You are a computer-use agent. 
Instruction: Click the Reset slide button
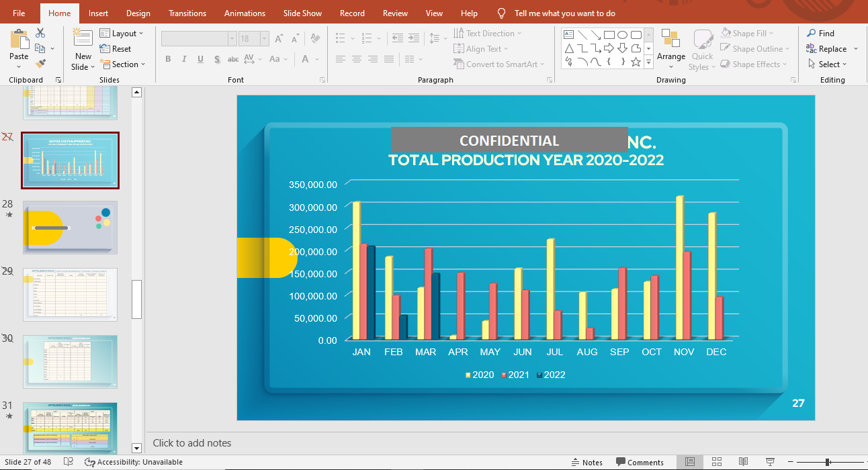pyautogui.click(x=116, y=49)
